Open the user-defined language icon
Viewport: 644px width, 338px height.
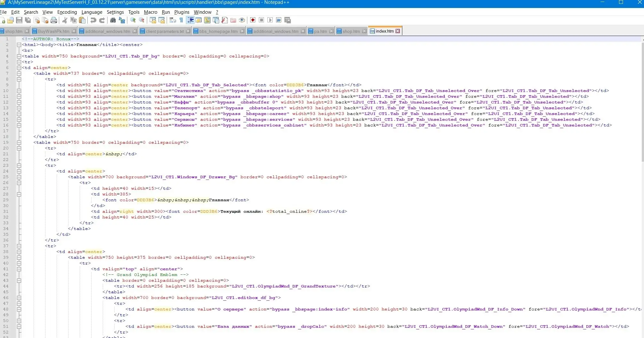coord(198,20)
